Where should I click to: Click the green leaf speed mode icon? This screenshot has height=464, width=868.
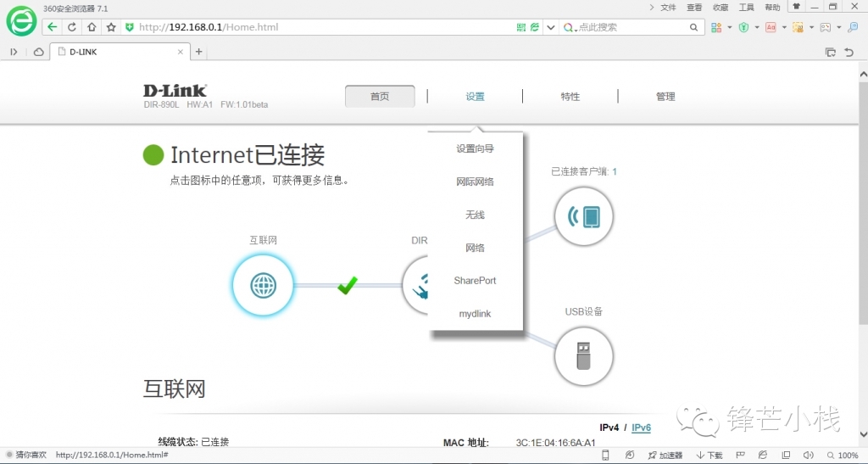pos(535,27)
